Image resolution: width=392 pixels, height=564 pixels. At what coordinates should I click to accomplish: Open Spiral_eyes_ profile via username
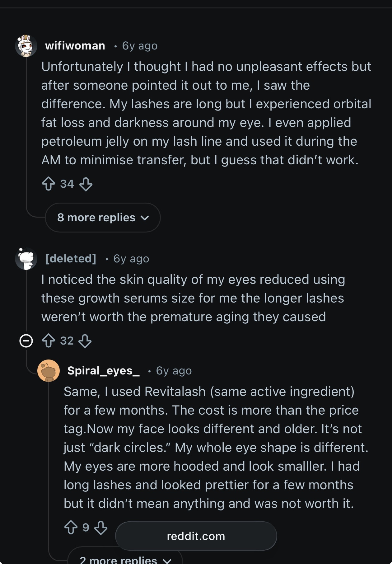[x=103, y=371]
